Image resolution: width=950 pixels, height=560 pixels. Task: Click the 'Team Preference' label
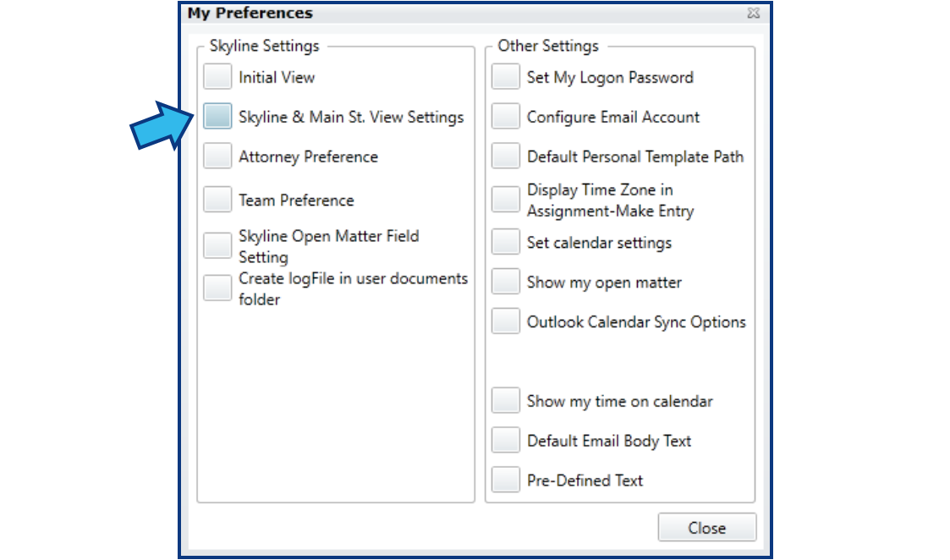pyautogui.click(x=296, y=200)
